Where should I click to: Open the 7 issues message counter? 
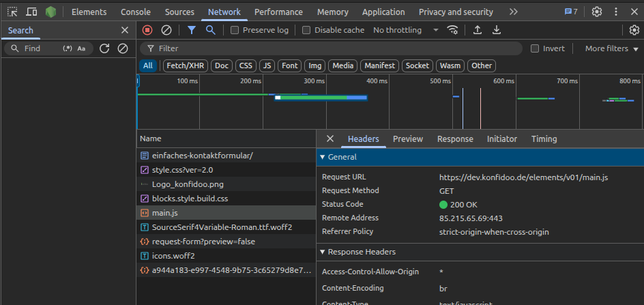coord(571,12)
